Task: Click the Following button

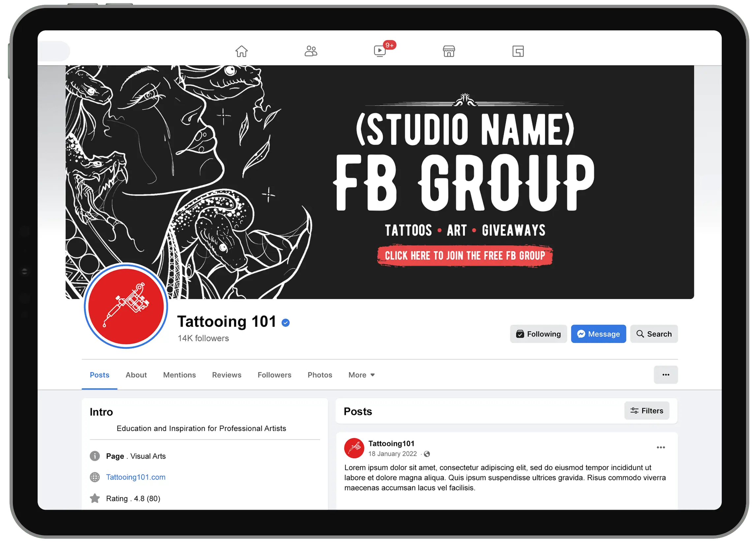Action: [538, 334]
